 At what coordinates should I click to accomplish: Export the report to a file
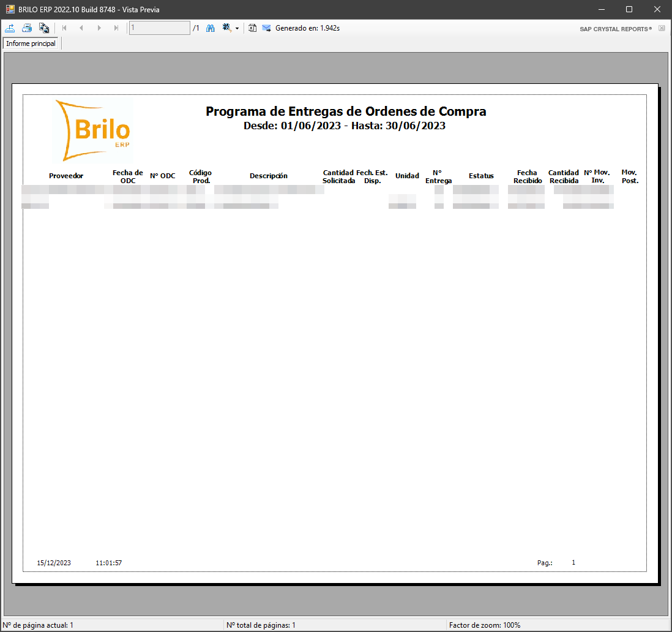[10, 28]
